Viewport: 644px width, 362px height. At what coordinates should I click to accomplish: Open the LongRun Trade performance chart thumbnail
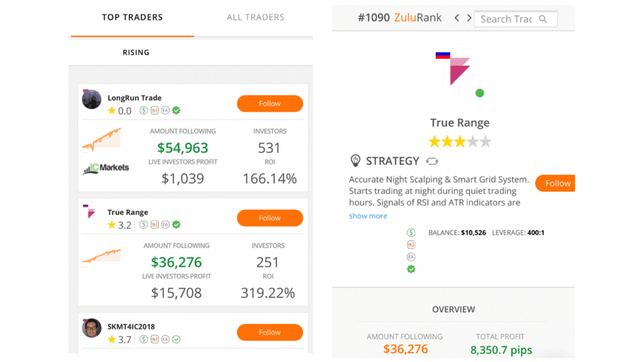pyautogui.click(x=101, y=140)
